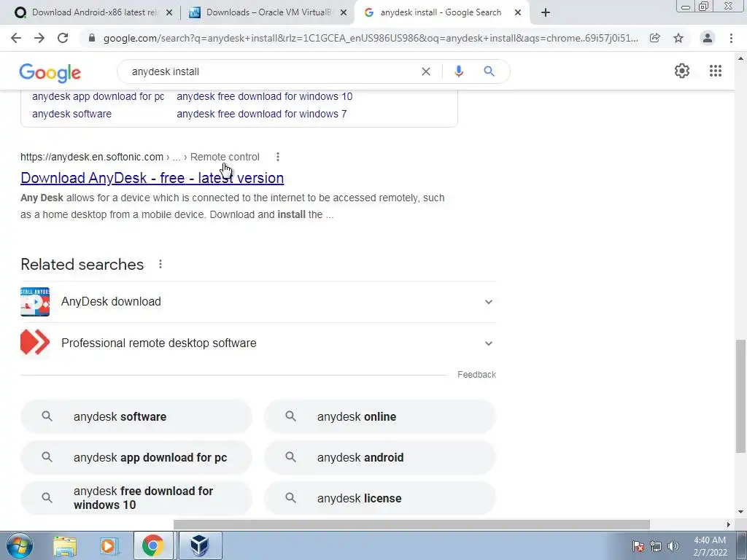This screenshot has height=560, width=747.
Task: Start voice search with the microphone
Action: (459, 71)
